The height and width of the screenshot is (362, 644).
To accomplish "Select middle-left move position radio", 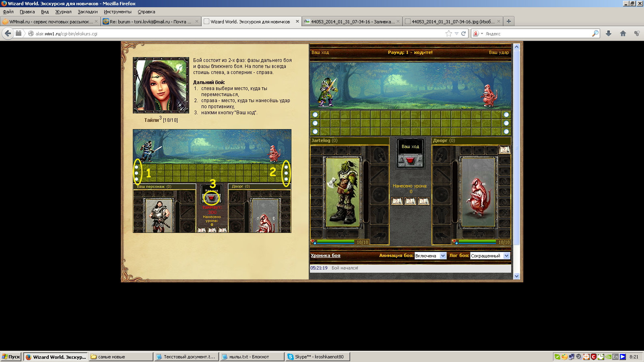I will tap(315, 123).
